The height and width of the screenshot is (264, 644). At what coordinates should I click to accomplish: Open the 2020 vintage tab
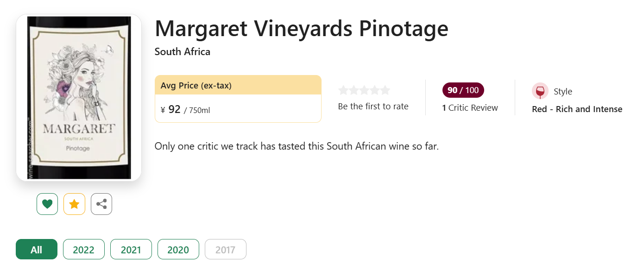pos(178,250)
